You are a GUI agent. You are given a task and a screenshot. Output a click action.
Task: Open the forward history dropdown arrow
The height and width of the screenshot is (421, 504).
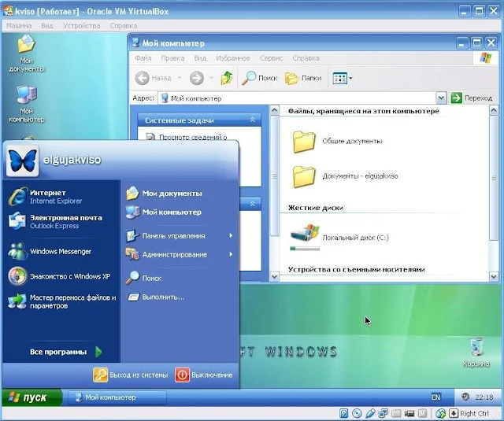point(211,78)
